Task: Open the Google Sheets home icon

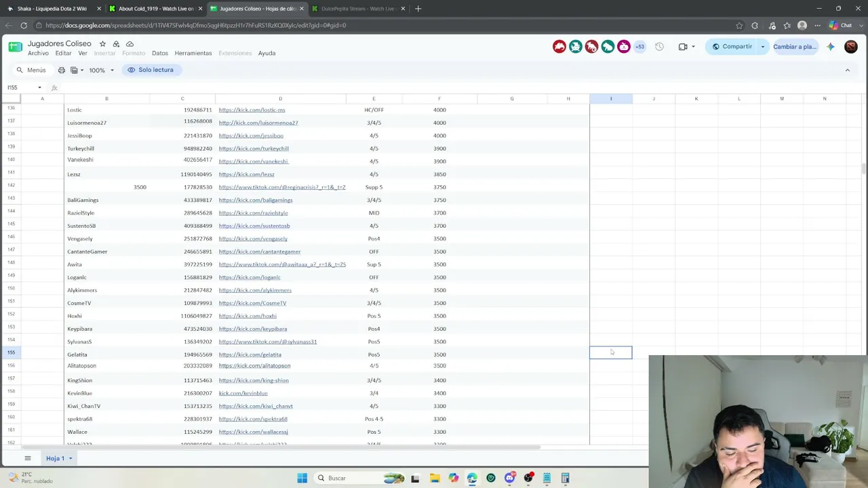Action: pyautogui.click(x=15, y=47)
